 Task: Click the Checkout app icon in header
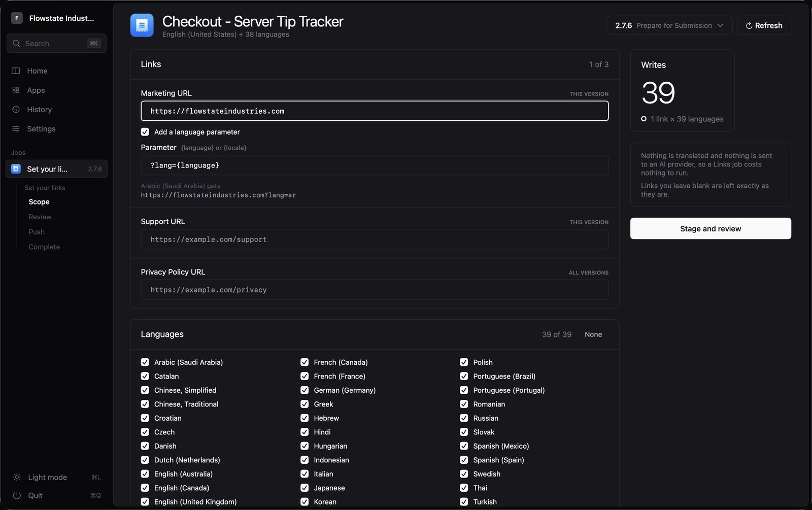(x=142, y=25)
